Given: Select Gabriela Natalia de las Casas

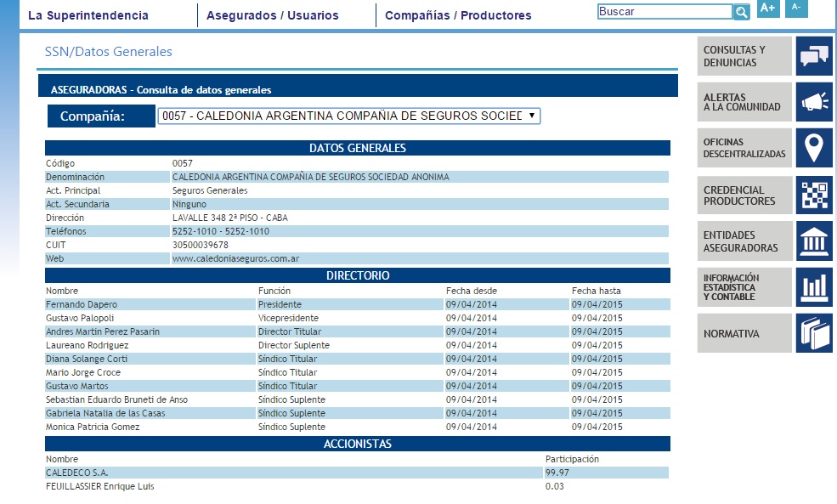Looking at the screenshot, I should pyautogui.click(x=105, y=413).
